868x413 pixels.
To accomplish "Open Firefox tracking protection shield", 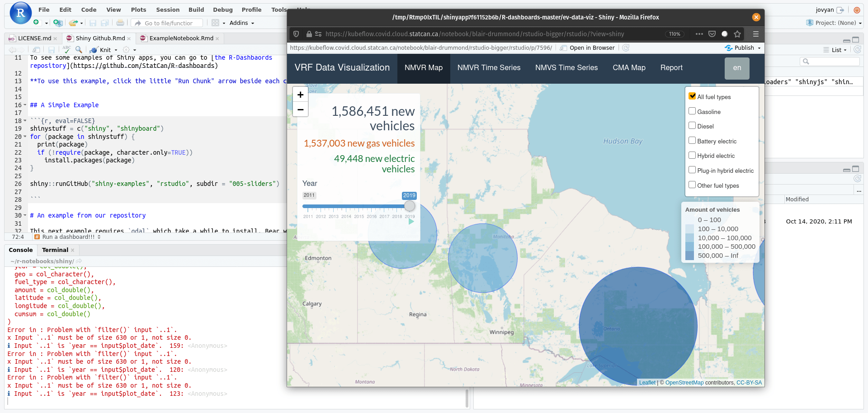I will 296,34.
